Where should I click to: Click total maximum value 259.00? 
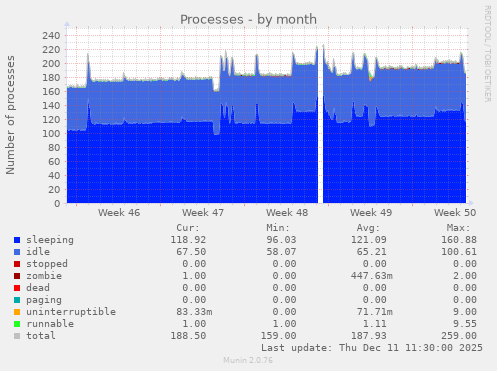(459, 336)
